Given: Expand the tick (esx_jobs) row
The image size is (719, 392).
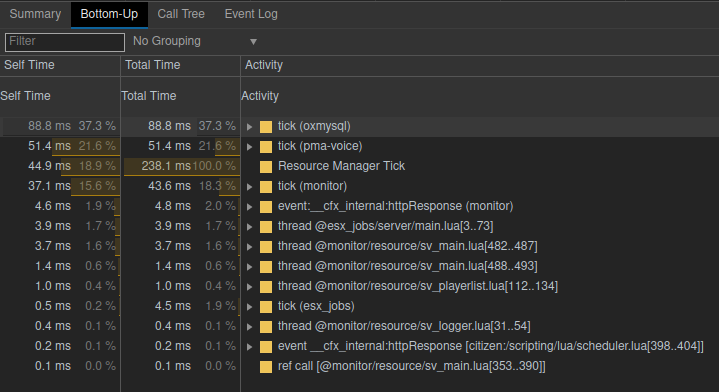Looking at the screenshot, I should [249, 307].
